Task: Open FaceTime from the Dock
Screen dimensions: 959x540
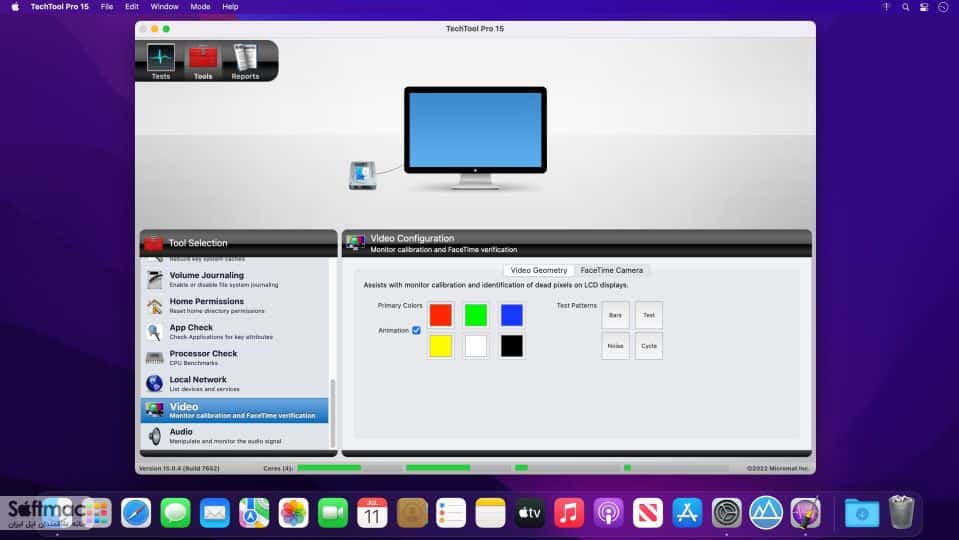Action: (333, 512)
